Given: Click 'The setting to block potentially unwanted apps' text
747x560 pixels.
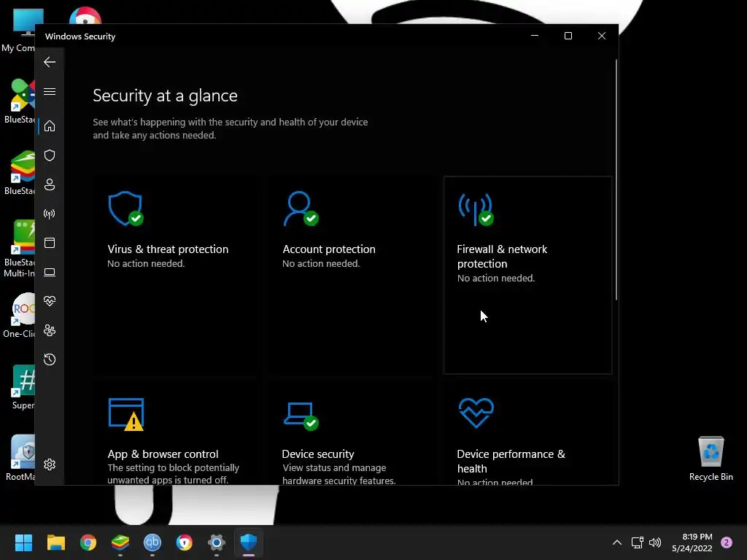Looking at the screenshot, I should (x=174, y=474).
